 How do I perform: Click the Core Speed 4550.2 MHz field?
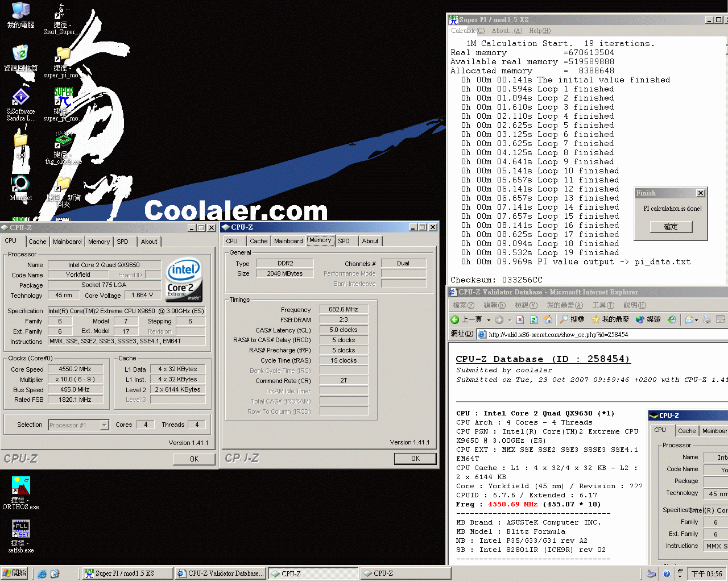click(75, 369)
